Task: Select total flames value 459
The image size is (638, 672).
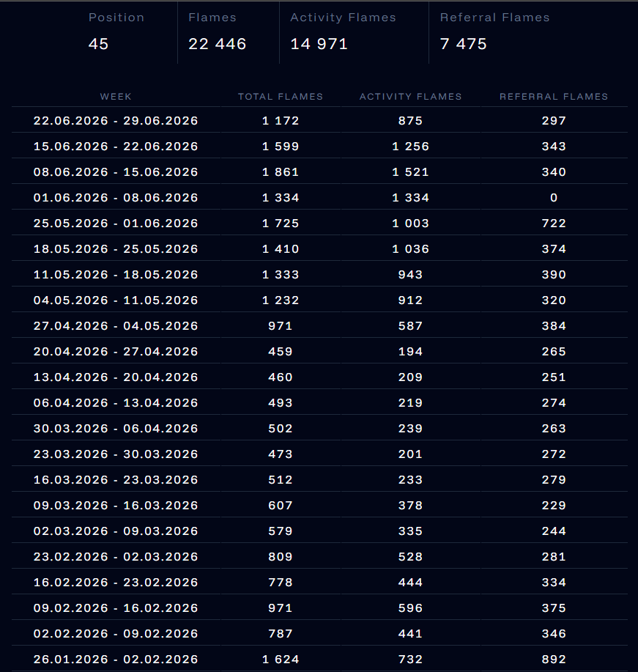Action: click(281, 352)
